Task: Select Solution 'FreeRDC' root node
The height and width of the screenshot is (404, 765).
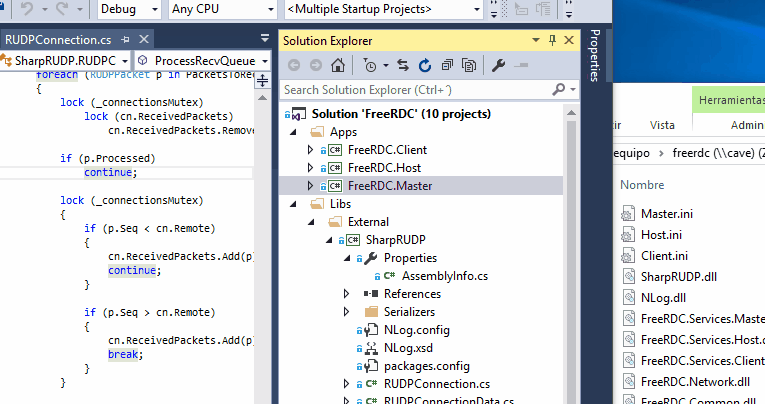Action: (401, 114)
